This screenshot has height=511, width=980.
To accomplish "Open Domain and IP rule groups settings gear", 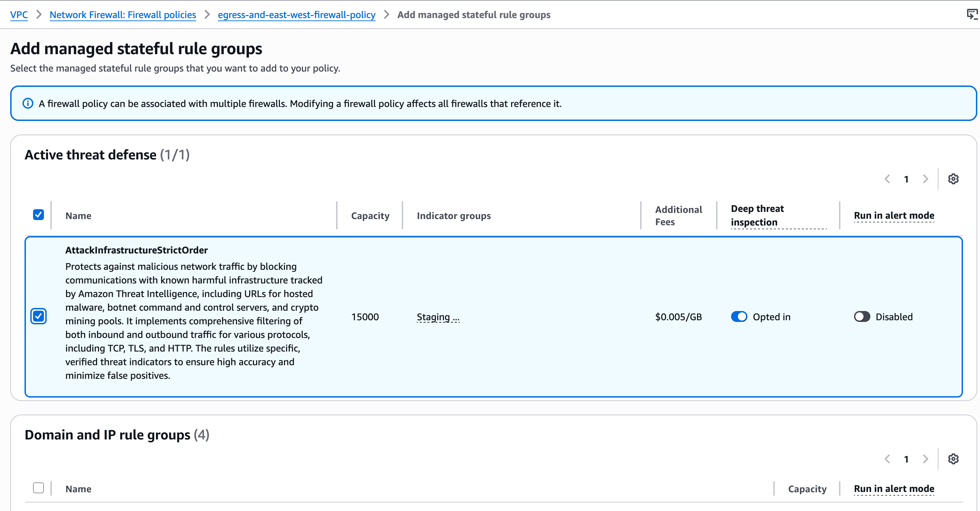I will pyautogui.click(x=953, y=459).
